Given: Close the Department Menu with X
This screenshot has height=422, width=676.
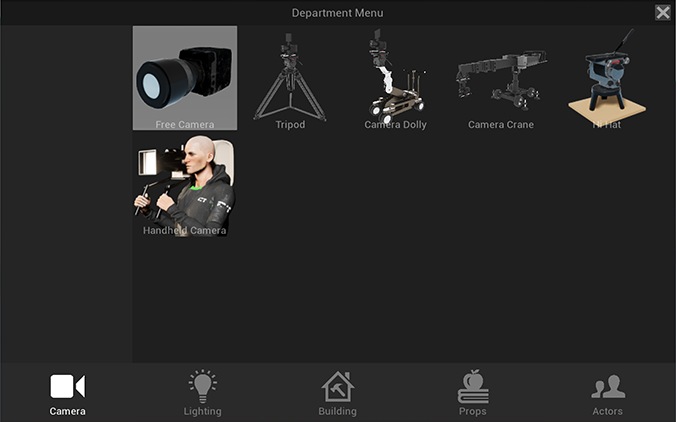Looking at the screenshot, I should click(x=663, y=13).
